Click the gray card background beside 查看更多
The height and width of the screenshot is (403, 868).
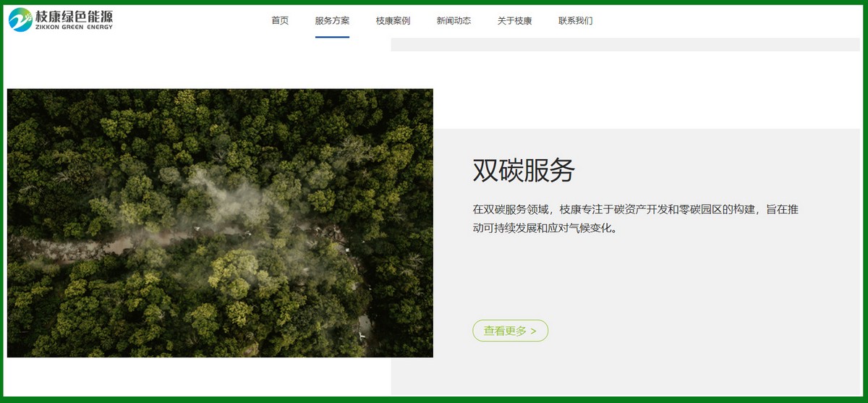687,331
